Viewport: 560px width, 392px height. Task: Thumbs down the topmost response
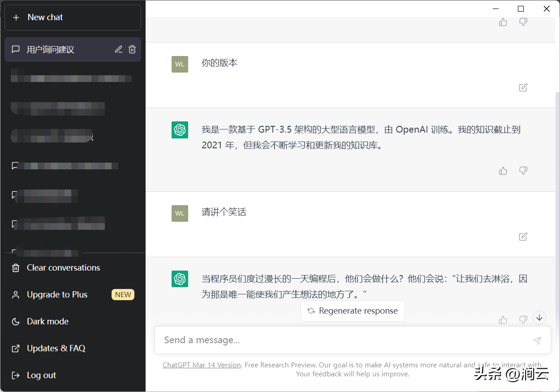(x=523, y=22)
